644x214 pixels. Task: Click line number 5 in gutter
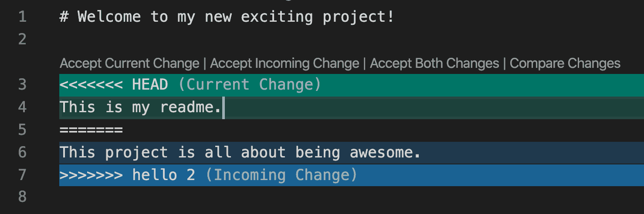coord(22,130)
